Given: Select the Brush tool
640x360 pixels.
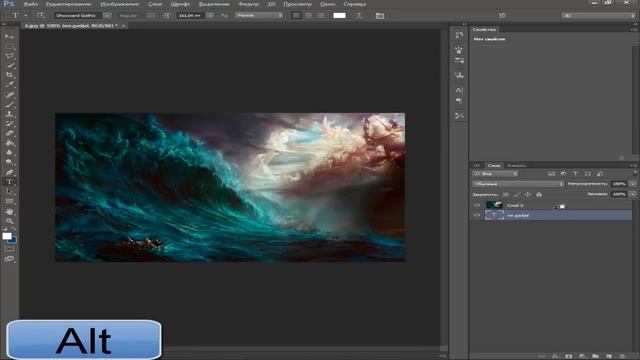Looking at the screenshot, I should click(9, 105).
